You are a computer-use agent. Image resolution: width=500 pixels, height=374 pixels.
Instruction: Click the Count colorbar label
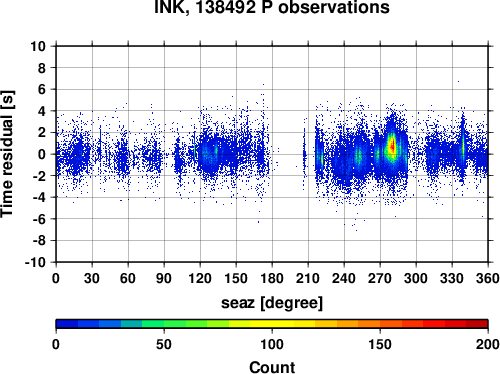272,367
